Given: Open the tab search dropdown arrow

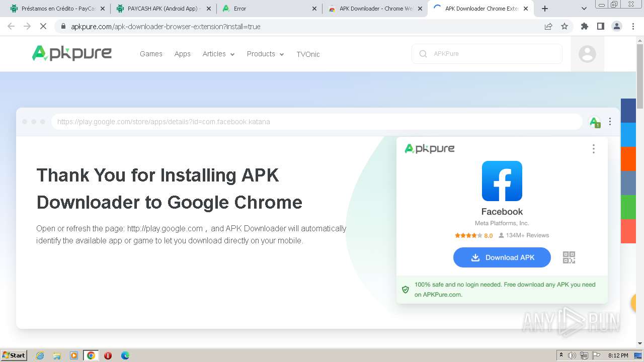Looking at the screenshot, I should [x=584, y=9].
